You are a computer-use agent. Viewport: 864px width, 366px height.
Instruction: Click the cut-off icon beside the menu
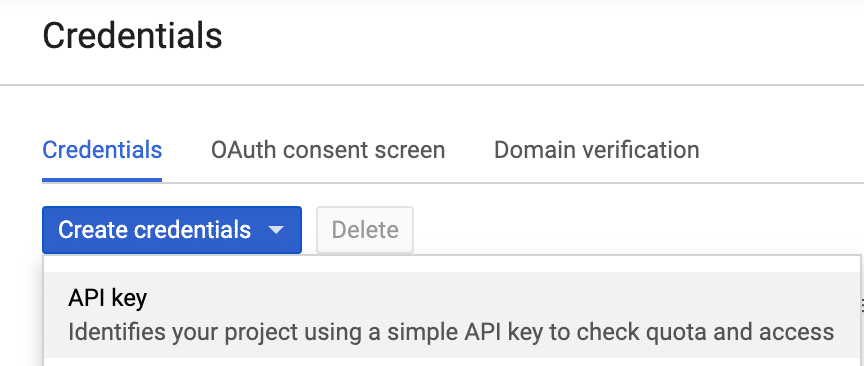[861, 302]
